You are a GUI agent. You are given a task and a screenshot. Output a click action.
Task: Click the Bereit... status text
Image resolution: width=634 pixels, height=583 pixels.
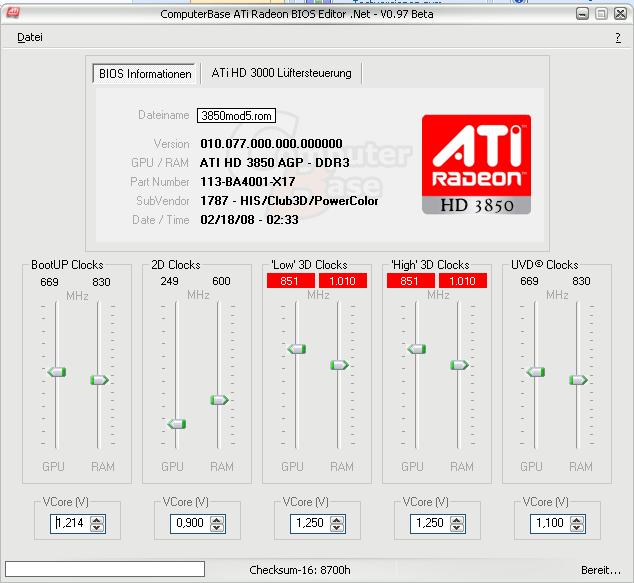[x=601, y=570]
